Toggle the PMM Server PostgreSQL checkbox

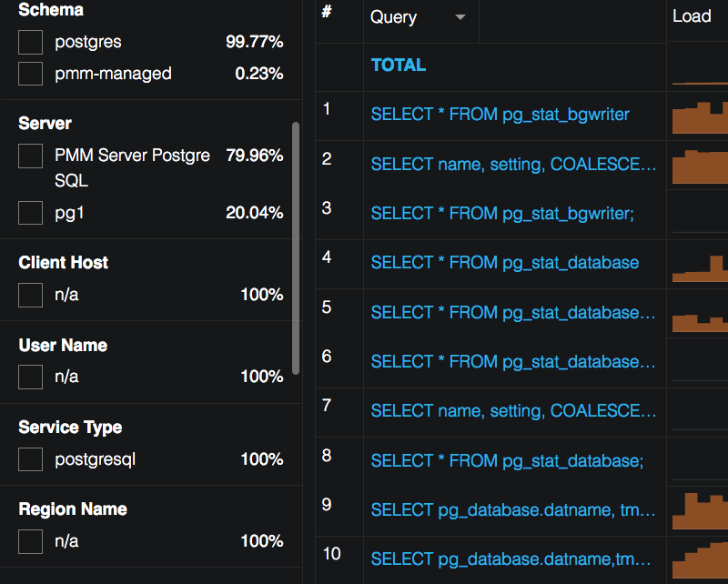(31, 156)
